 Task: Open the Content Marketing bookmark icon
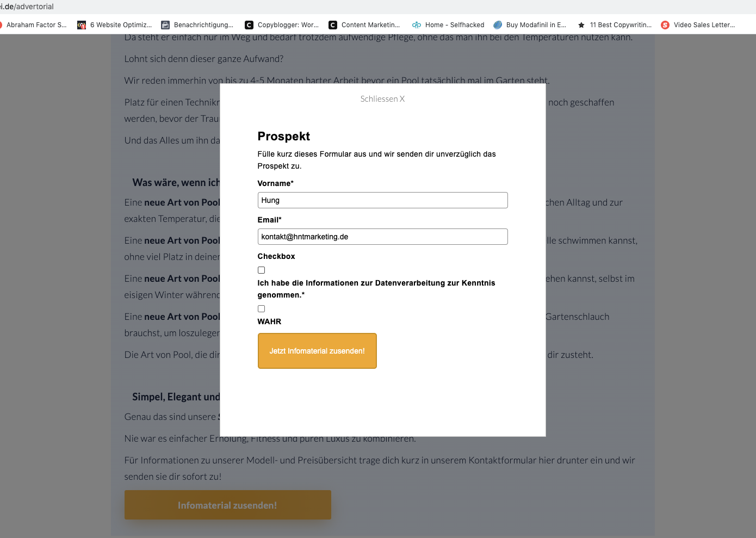333,25
